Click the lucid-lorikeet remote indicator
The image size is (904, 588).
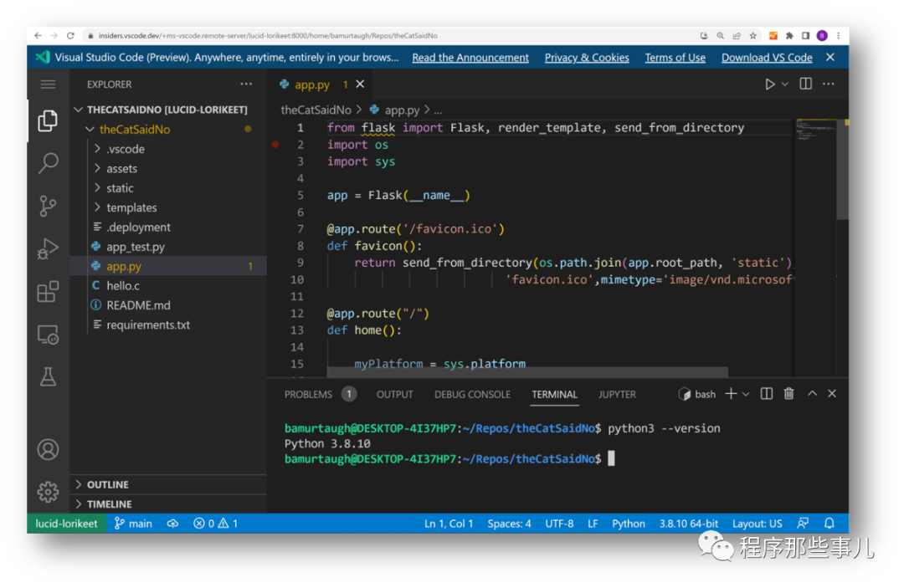coord(66,524)
